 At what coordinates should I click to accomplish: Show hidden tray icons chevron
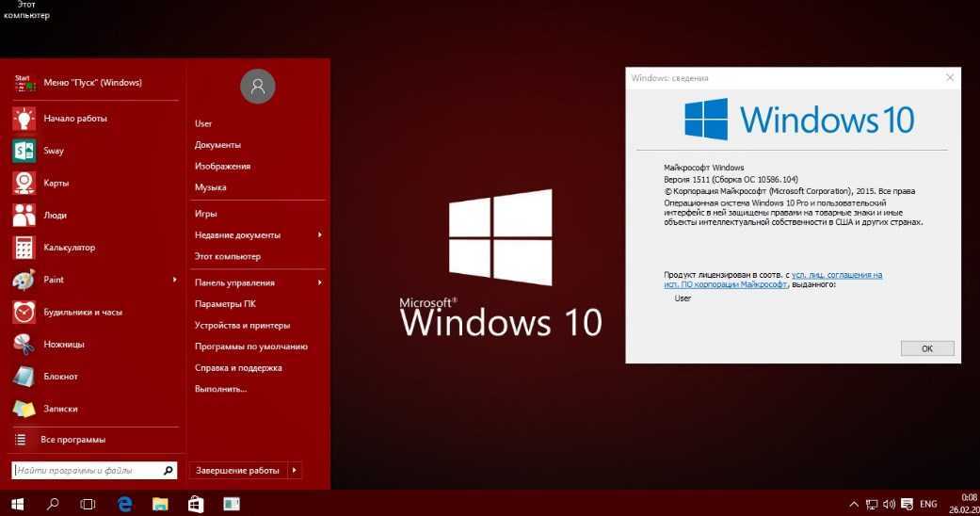pyautogui.click(x=854, y=504)
